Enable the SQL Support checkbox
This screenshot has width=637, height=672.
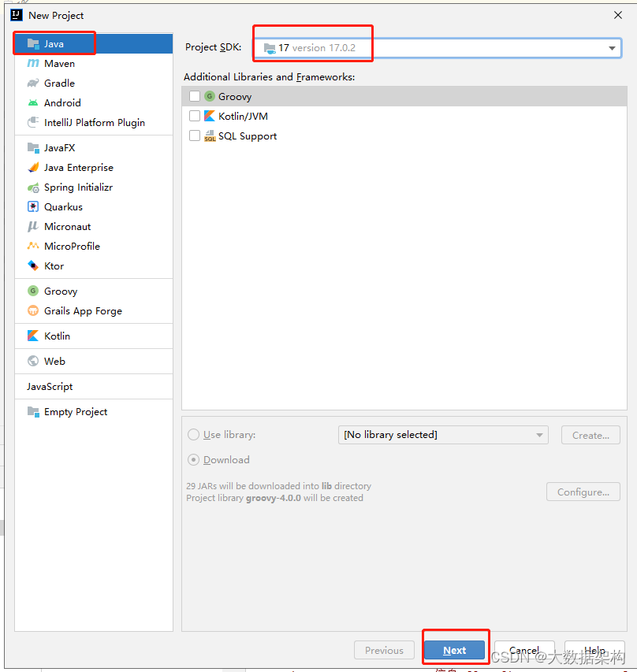coord(195,136)
